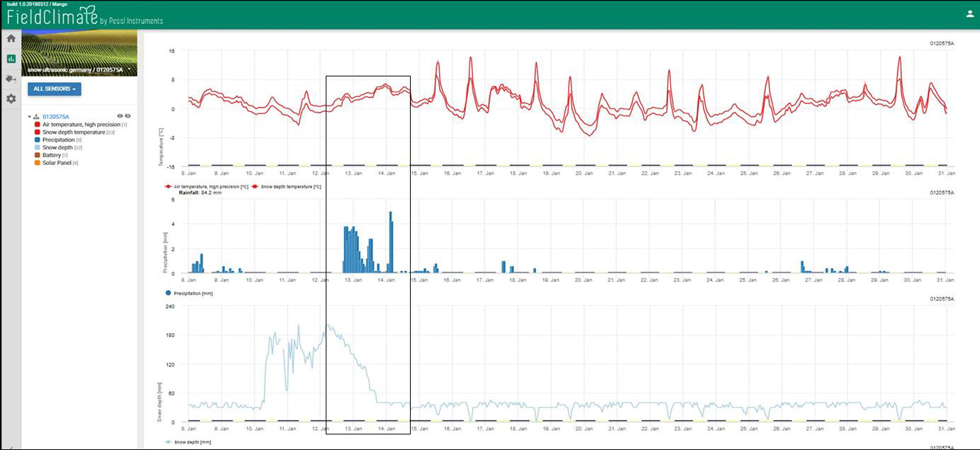Image resolution: width=980 pixels, height=450 pixels.
Task: Open the user profile menu icon
Action: pos(969,13)
